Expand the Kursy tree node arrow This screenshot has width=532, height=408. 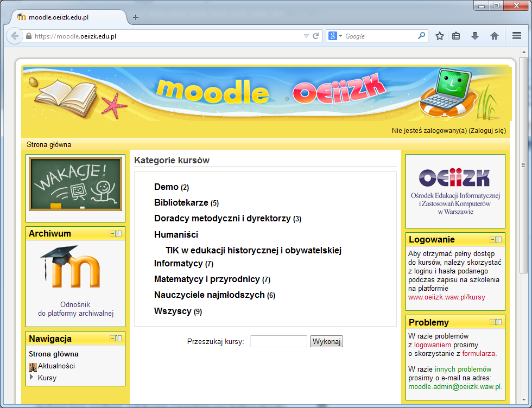coord(31,377)
